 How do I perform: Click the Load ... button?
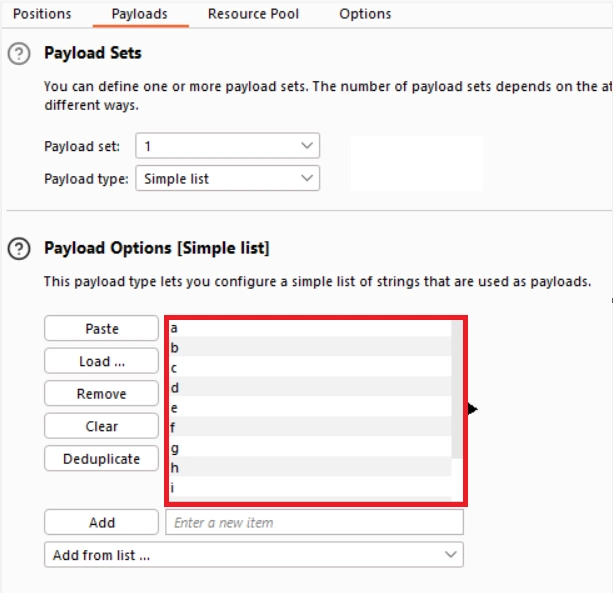pos(101,361)
